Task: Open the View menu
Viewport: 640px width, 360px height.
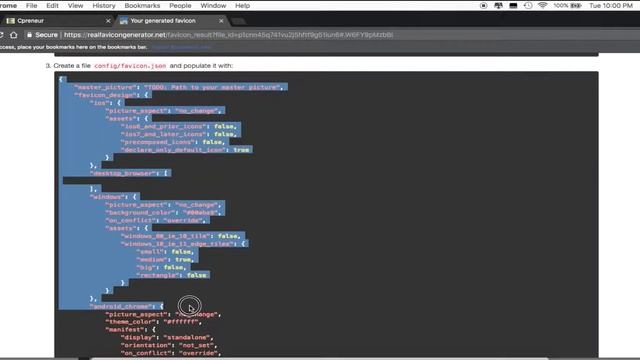Action: coord(76,6)
